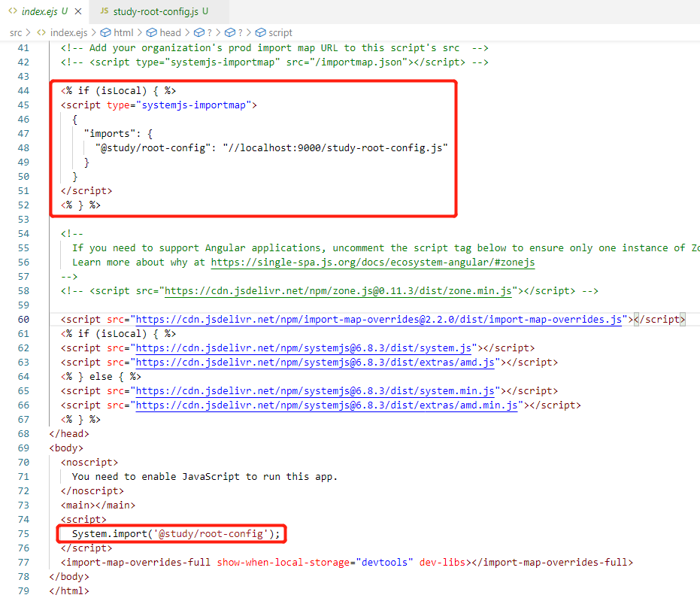Viewport: 700px width, 601px height.
Task: Click System.import('@study/root-config') statement
Action: tap(176, 533)
